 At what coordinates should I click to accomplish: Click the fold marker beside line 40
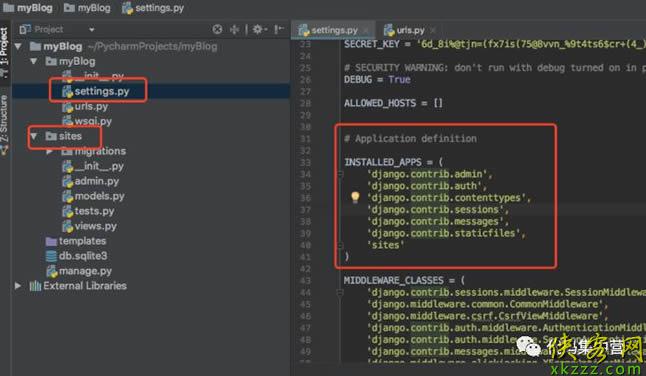[340, 245]
